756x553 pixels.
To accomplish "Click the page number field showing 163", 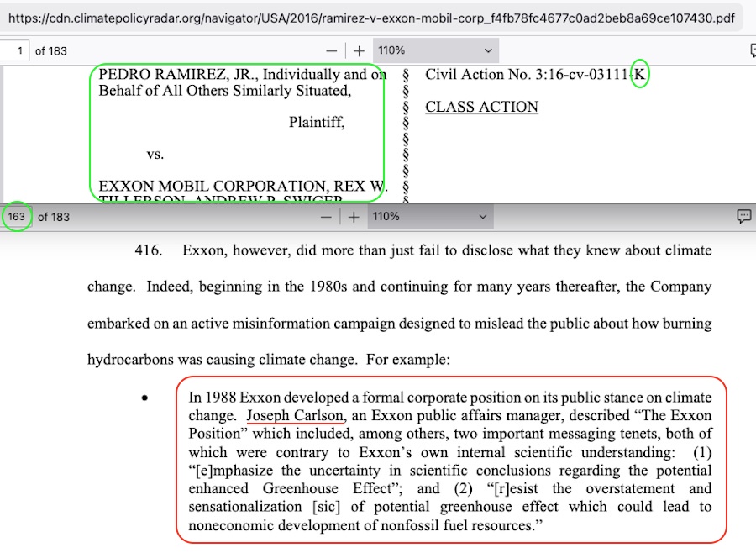I will [x=17, y=217].
